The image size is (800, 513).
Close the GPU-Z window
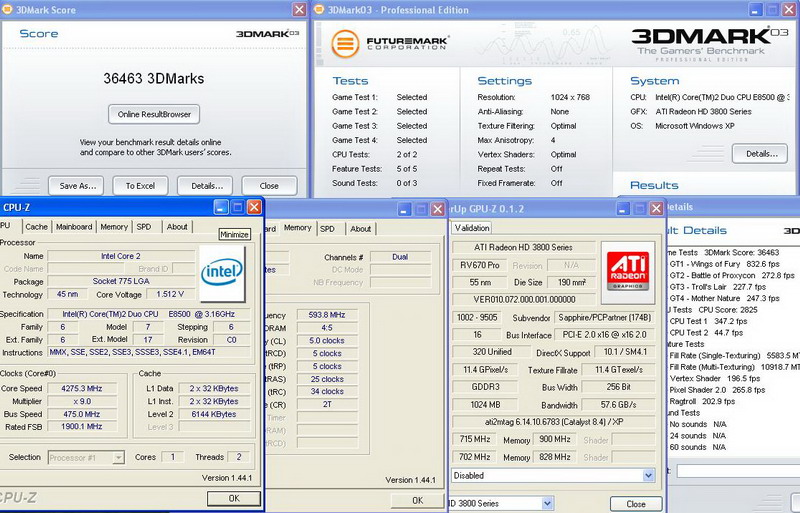656,208
